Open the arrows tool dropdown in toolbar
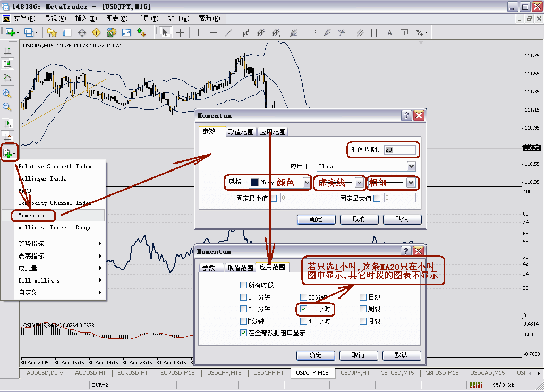The height and width of the screenshot is (392, 544). pos(427,32)
